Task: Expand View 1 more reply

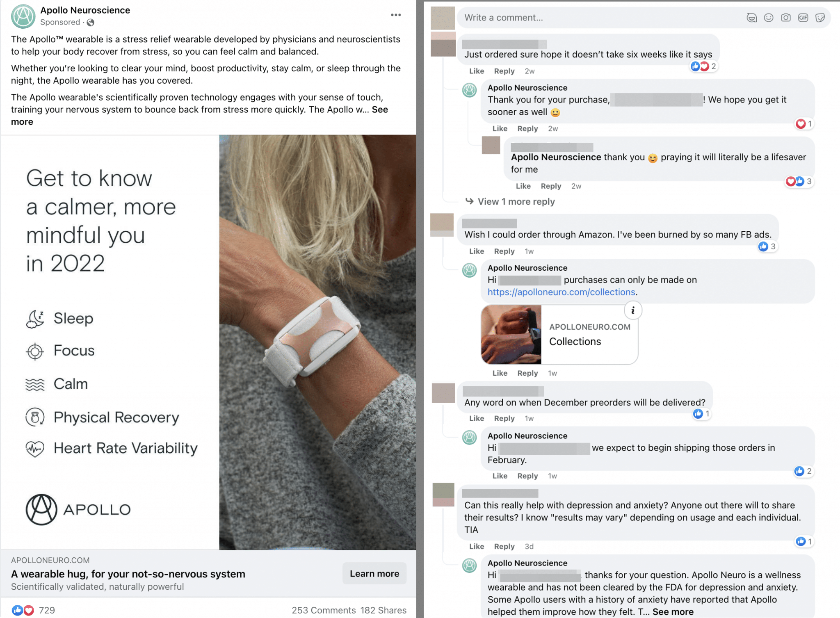Action: coord(516,202)
